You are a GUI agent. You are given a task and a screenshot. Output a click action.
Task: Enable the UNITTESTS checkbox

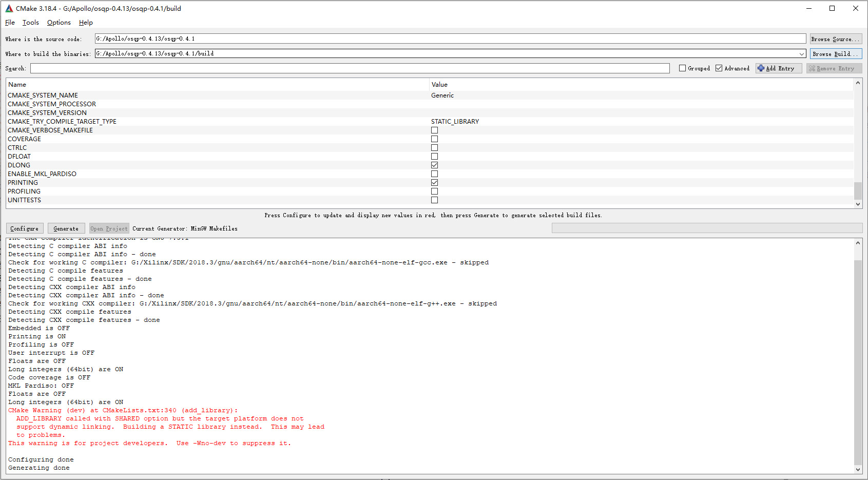pyautogui.click(x=435, y=200)
